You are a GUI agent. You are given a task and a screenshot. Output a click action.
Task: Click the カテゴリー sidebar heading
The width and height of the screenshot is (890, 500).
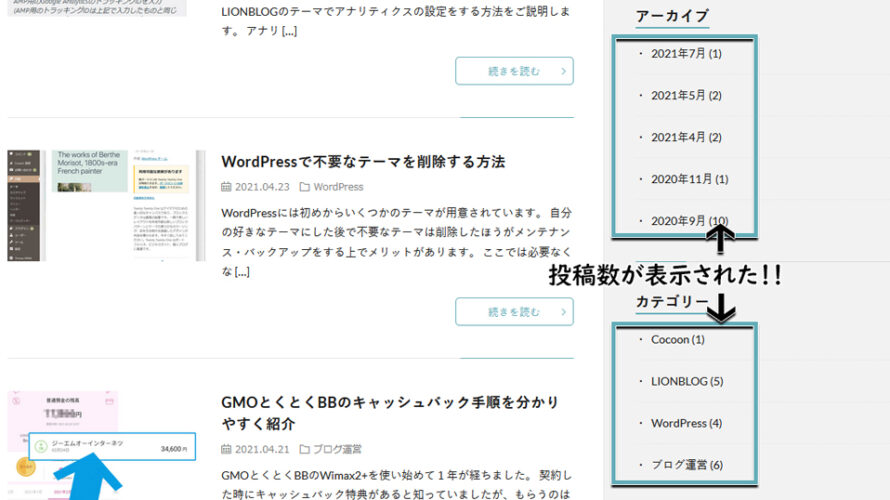(673, 301)
